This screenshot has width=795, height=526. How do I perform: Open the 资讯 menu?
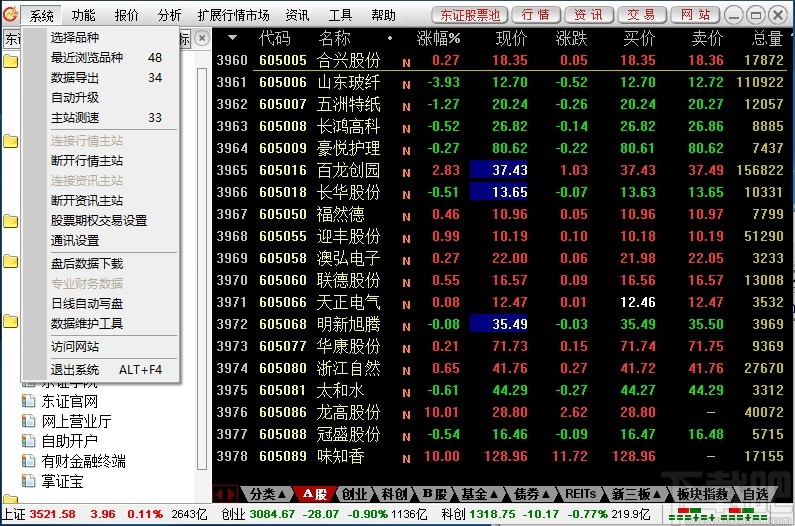pyautogui.click(x=297, y=16)
